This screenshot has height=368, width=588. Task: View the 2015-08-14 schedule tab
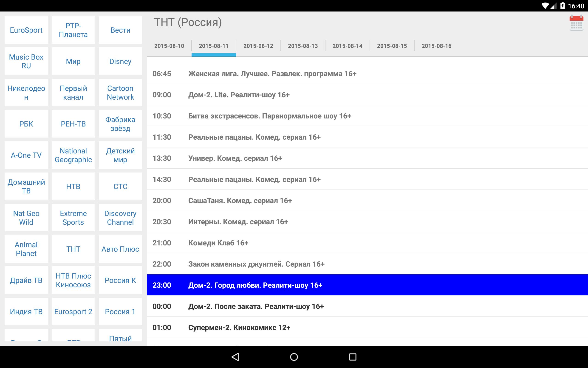[347, 46]
